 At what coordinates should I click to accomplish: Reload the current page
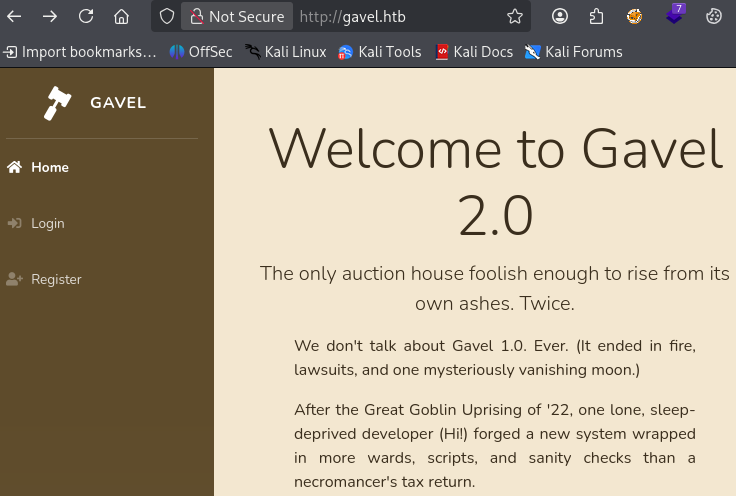click(x=86, y=16)
